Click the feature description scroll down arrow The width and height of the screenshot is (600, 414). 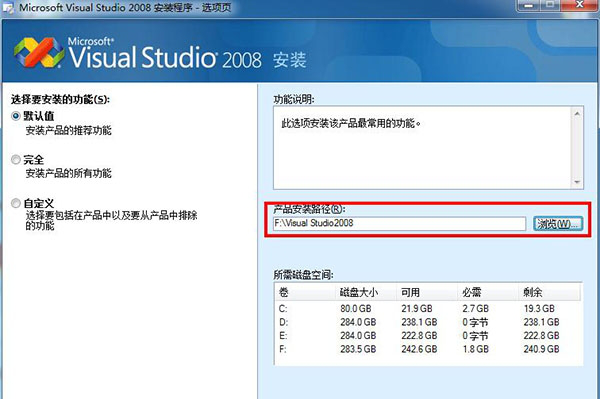click(x=577, y=182)
